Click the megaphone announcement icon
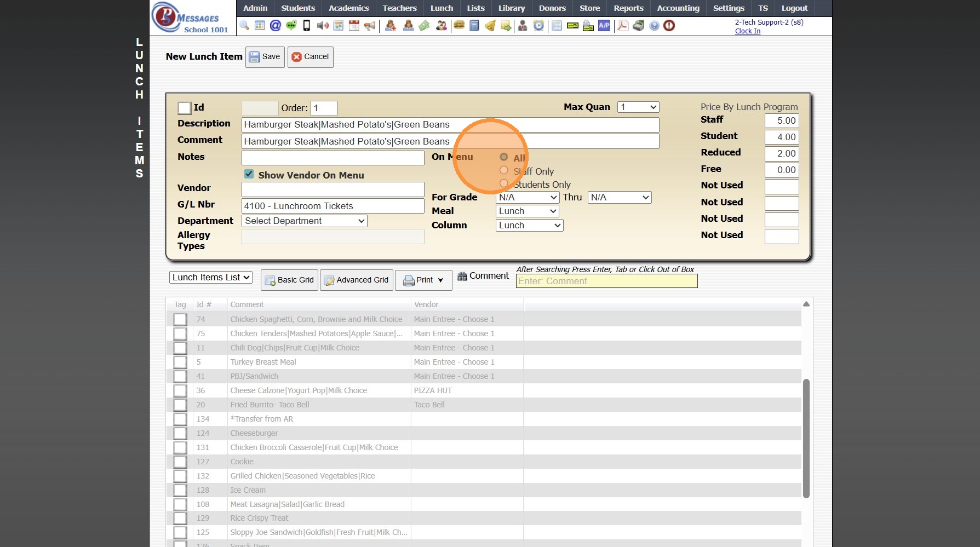980x547 pixels. click(370, 26)
